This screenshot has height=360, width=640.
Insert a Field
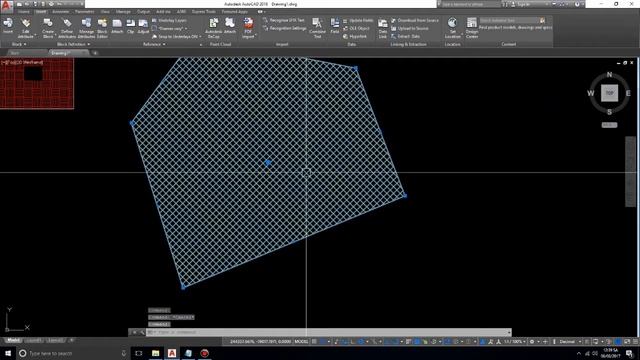[x=335, y=26]
